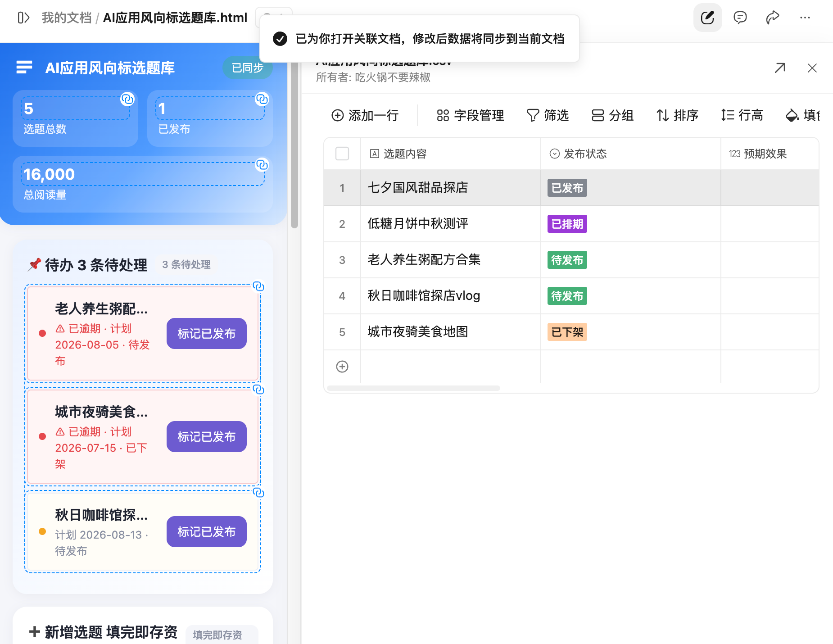
Task: Click link icon on 城市夜骑美食 todo card
Action: (258, 390)
